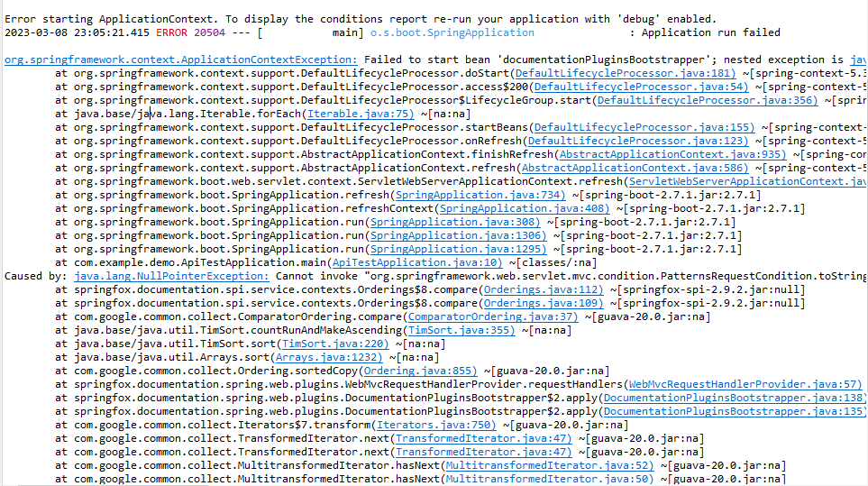Open Orderings.java:109 link

pyautogui.click(x=544, y=303)
